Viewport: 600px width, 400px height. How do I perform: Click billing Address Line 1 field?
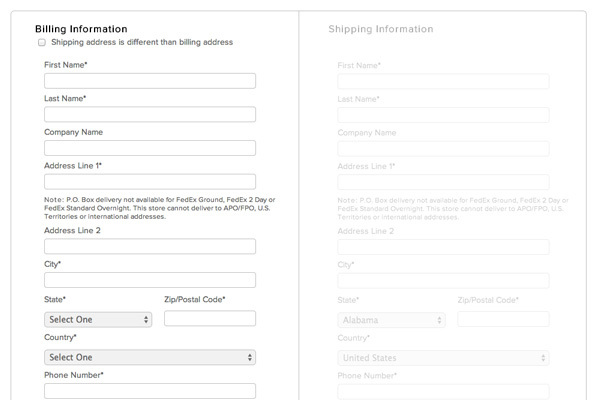[x=150, y=182]
